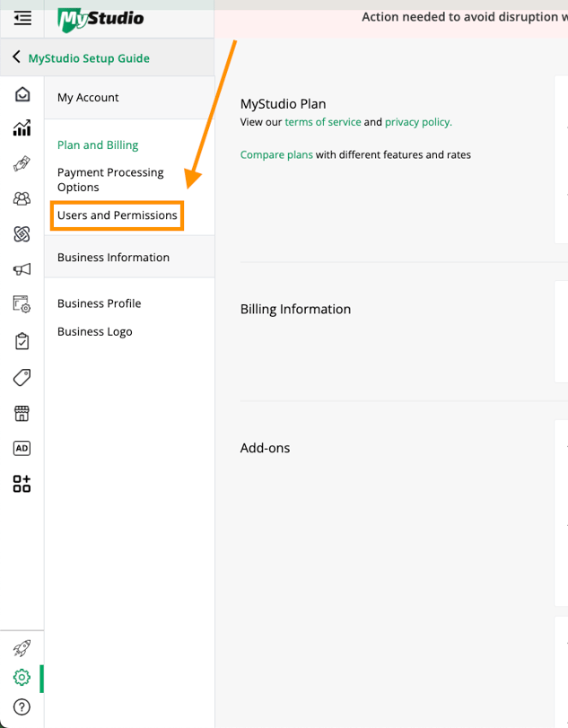Click the Add-ons heading
Image resolution: width=568 pixels, height=728 pixels.
tap(265, 448)
